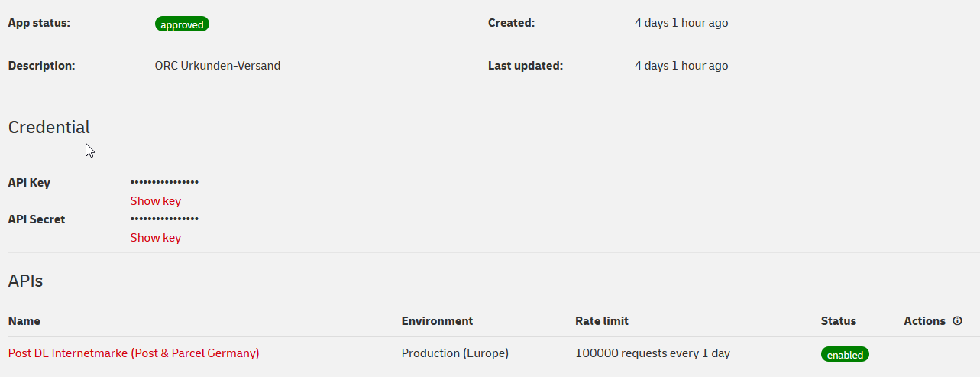Click the Name column header
980x377 pixels.
coord(24,321)
